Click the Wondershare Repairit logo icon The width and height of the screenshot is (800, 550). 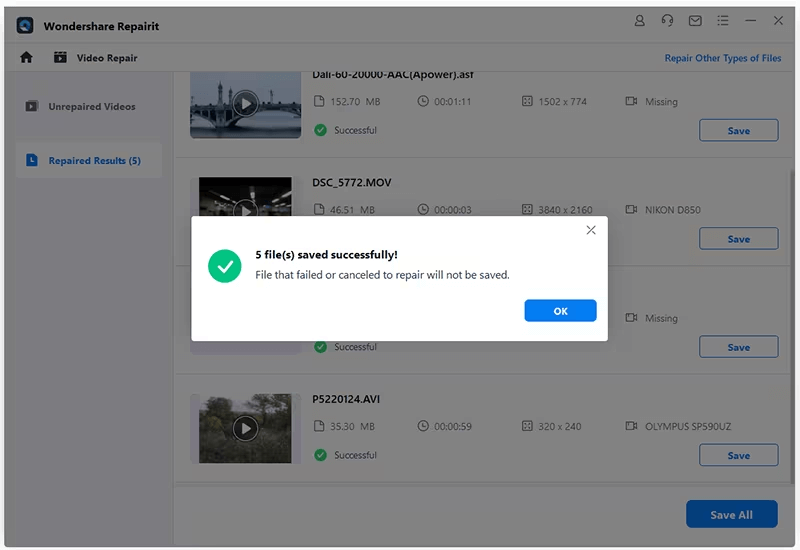[26, 25]
